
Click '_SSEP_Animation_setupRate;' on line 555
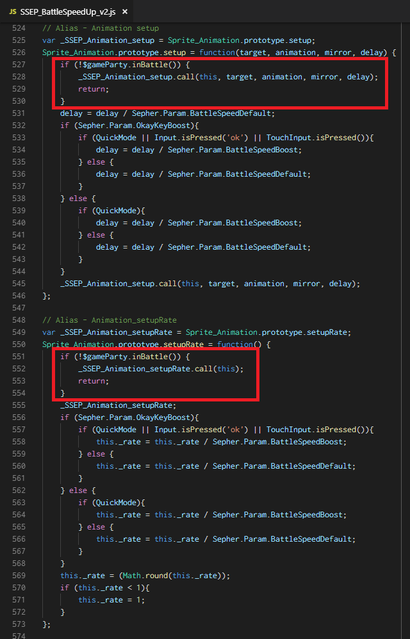tap(119, 405)
